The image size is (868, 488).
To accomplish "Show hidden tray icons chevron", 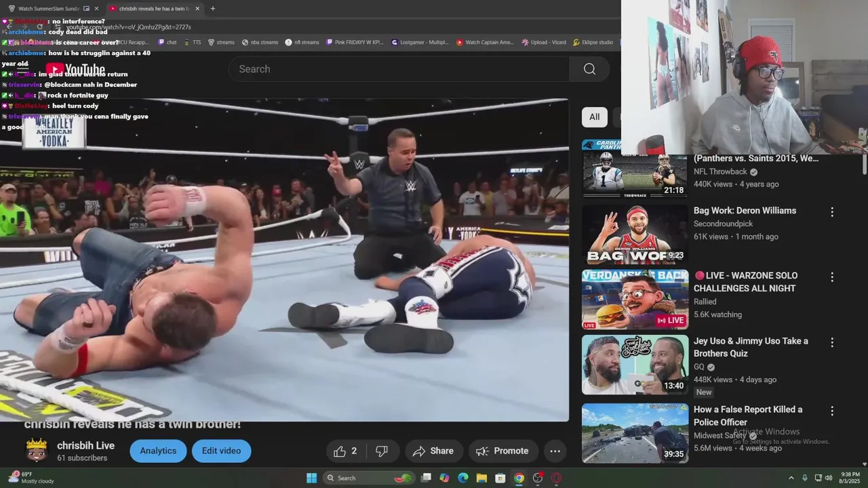I will pyautogui.click(x=791, y=478).
